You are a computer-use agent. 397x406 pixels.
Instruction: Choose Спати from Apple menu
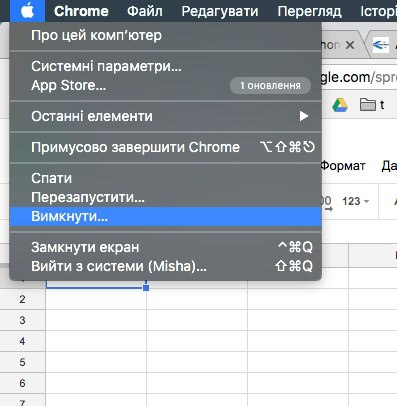(x=165, y=178)
